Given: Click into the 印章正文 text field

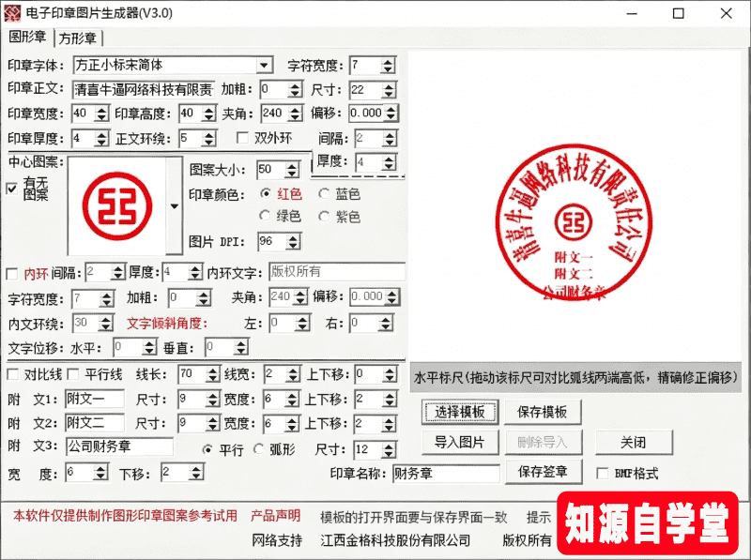Looking at the screenshot, I should click(x=144, y=89).
